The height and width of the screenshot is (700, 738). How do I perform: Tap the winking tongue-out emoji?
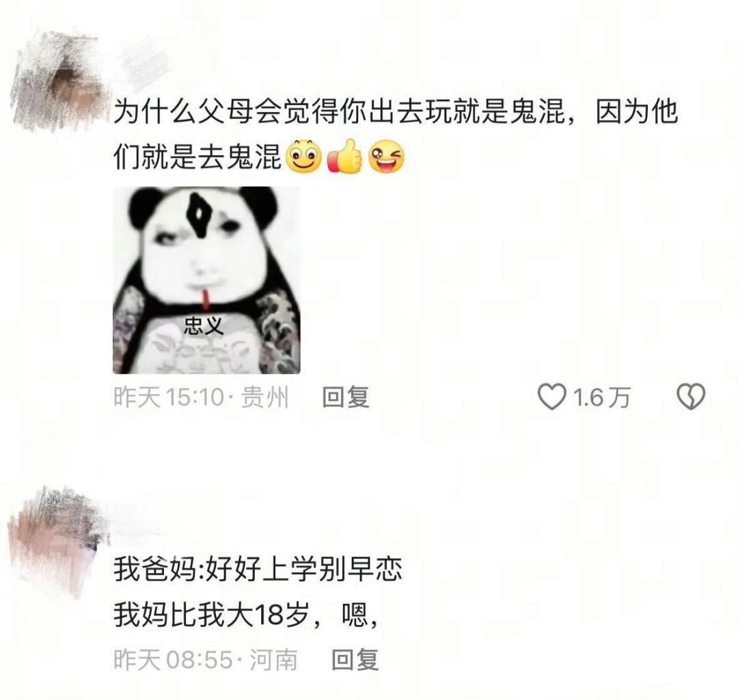pyautogui.click(x=386, y=156)
